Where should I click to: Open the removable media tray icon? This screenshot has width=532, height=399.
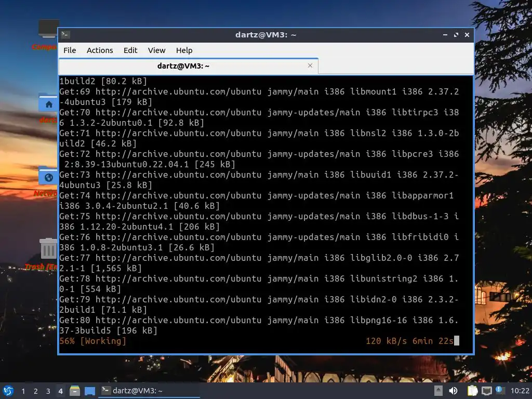click(x=438, y=391)
